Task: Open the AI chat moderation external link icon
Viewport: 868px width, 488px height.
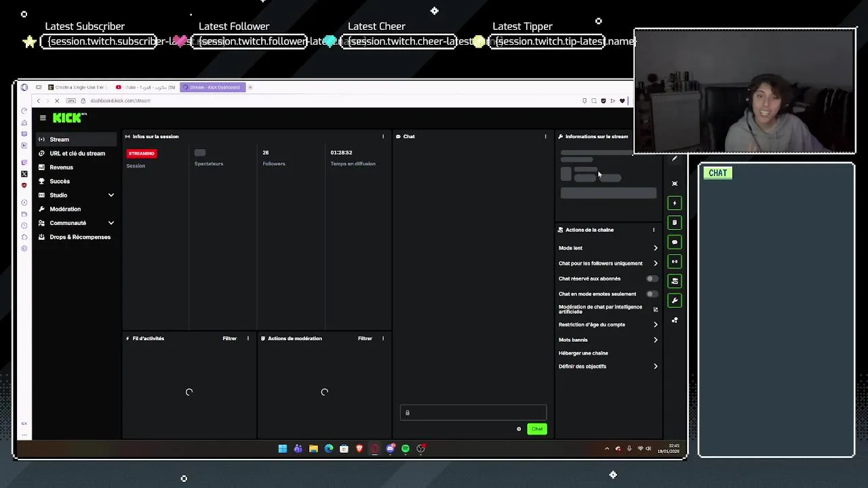Action: click(656, 309)
